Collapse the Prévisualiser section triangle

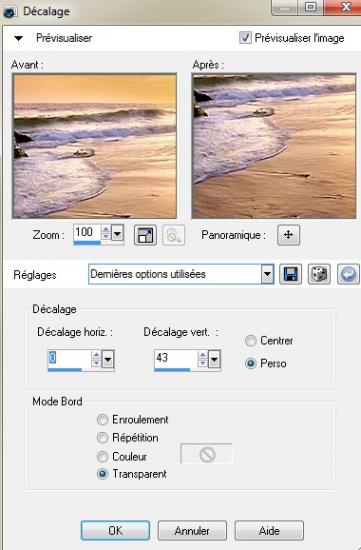[x=18, y=38]
